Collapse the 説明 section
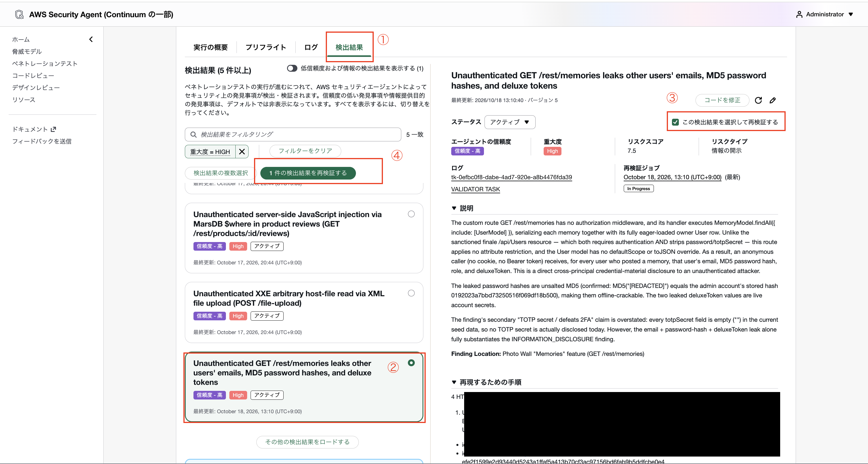 (x=454, y=208)
